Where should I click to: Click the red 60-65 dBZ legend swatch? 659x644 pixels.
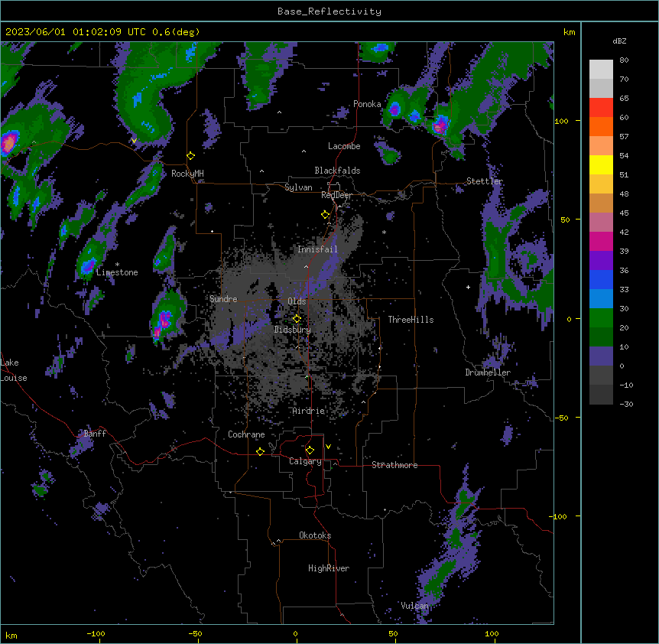(601, 108)
